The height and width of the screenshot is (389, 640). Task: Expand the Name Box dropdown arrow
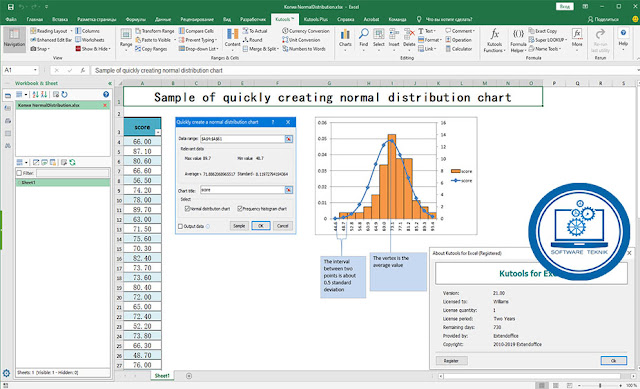click(x=35, y=70)
